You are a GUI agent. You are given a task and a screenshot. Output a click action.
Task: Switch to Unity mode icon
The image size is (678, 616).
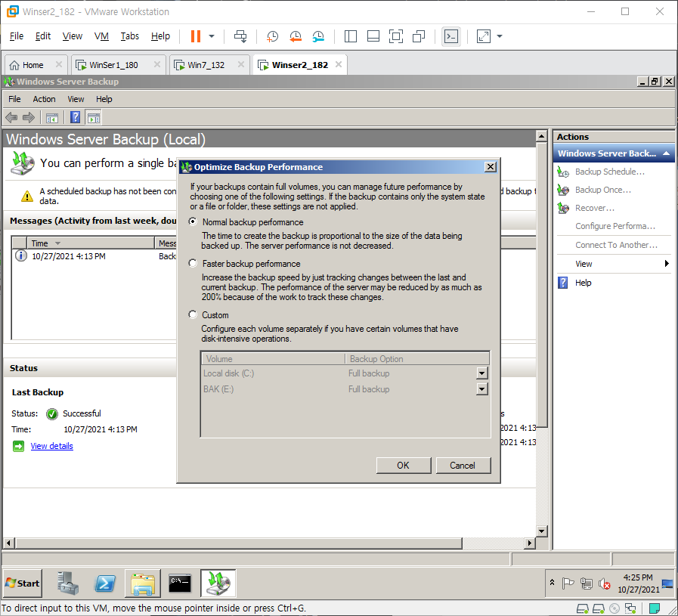(419, 36)
